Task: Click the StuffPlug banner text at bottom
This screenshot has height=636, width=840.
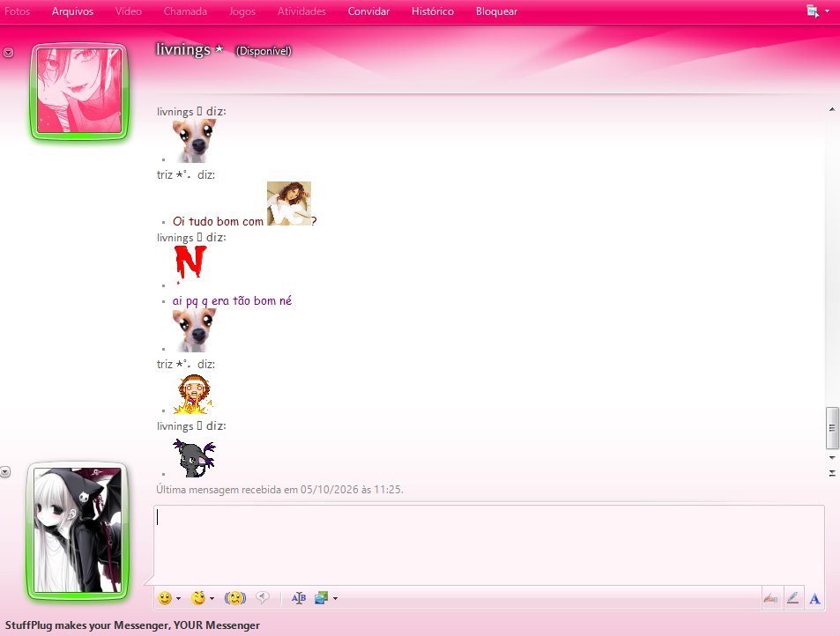Action: pos(132,625)
